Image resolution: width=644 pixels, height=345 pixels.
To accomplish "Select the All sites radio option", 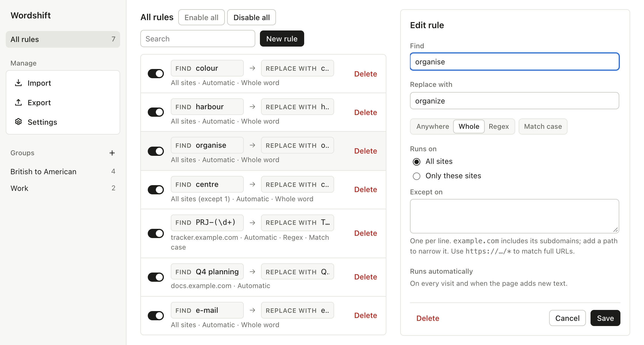I will tap(417, 162).
